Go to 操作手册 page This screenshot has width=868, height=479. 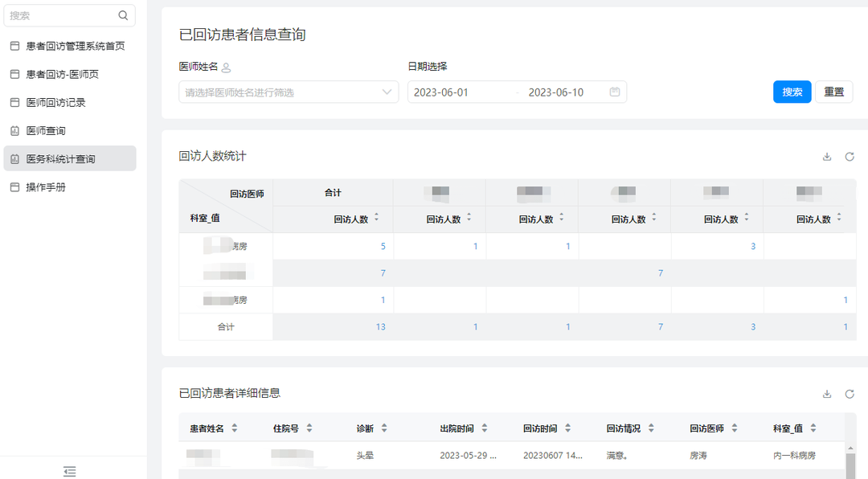pyautogui.click(x=46, y=187)
